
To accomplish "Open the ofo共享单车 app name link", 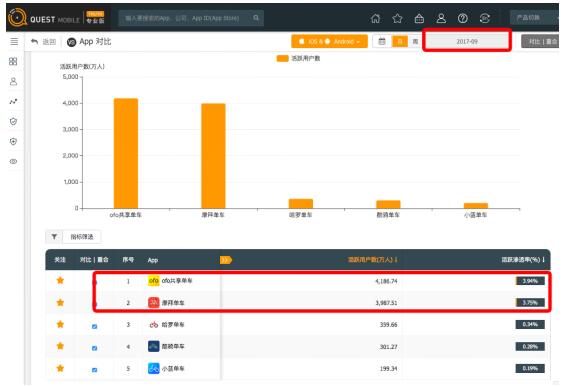I will (177, 281).
